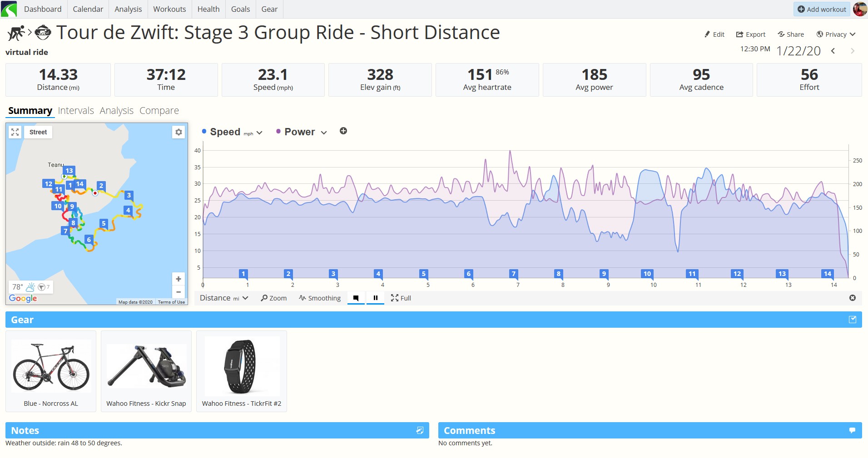The height and width of the screenshot is (458, 868).
Task: Click the lap 5 marker on the map
Action: (104, 223)
